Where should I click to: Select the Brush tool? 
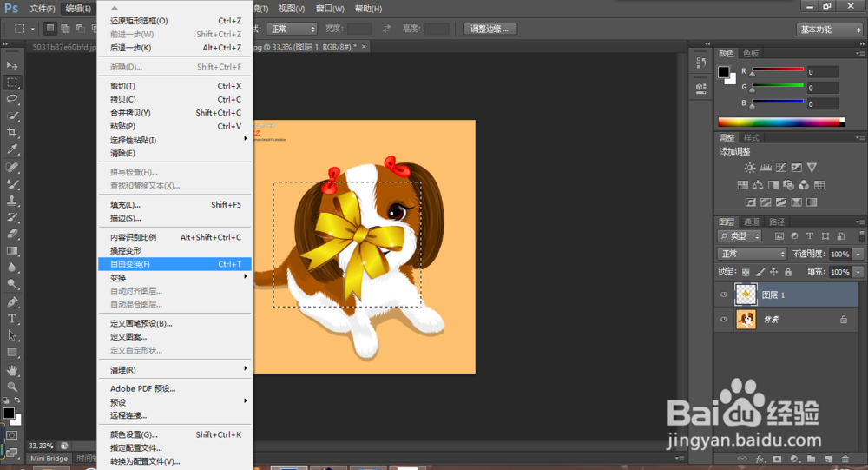12,183
